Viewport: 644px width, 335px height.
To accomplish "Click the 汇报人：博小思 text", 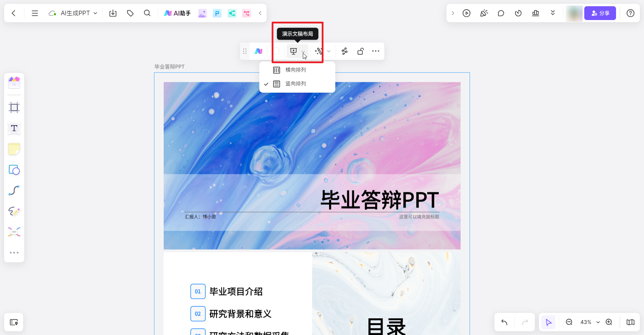I will coord(200,217).
